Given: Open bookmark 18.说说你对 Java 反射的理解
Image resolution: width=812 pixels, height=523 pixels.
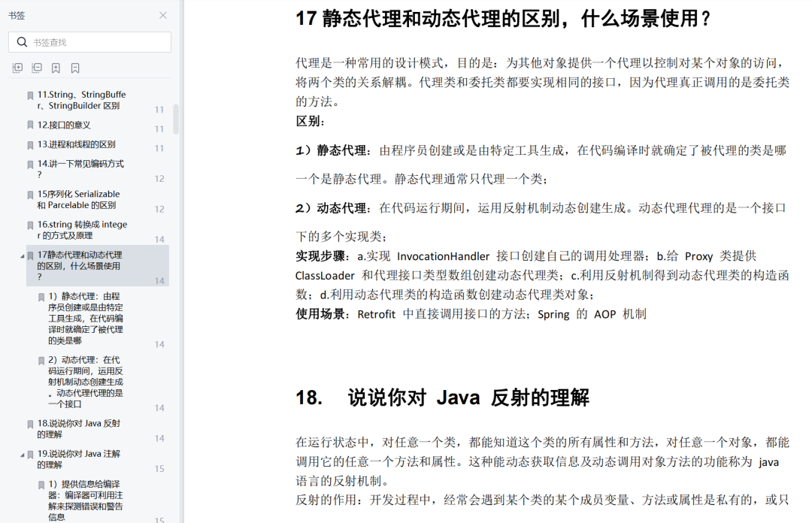Looking at the screenshot, I should 78,429.
